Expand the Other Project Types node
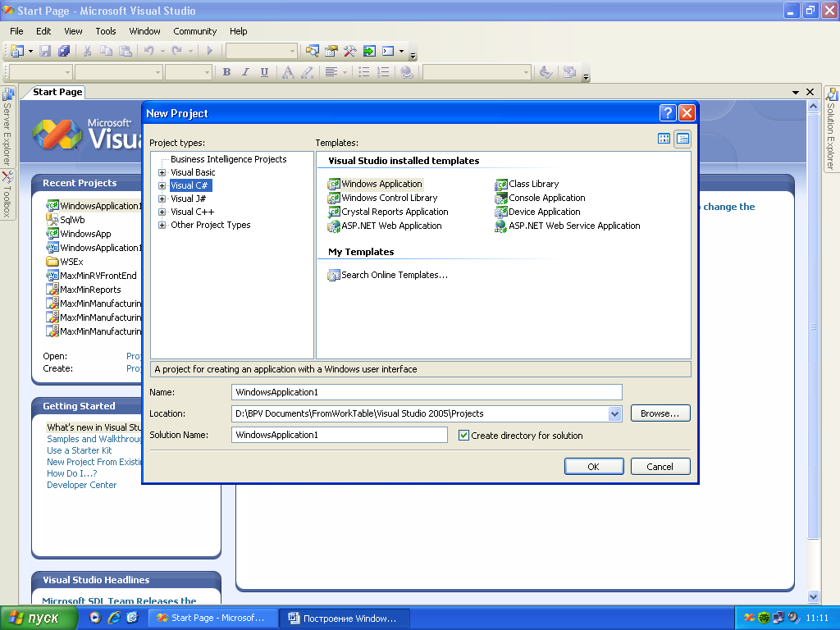Image resolution: width=840 pixels, height=630 pixels. [162, 225]
